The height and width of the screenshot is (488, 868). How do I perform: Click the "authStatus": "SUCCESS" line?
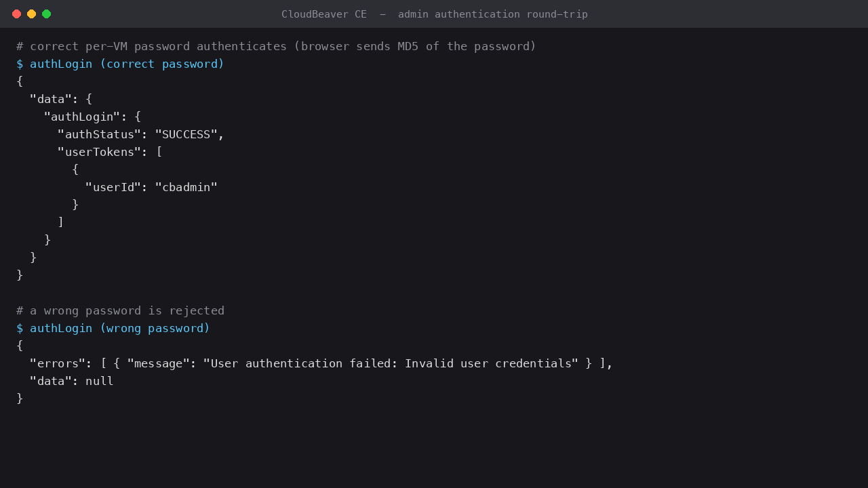(x=141, y=134)
